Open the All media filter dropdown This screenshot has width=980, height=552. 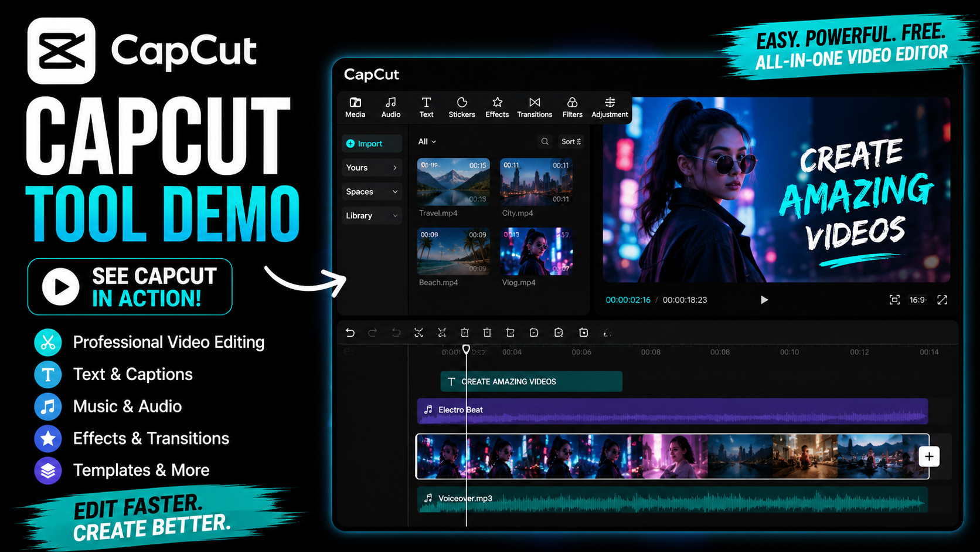coord(427,141)
